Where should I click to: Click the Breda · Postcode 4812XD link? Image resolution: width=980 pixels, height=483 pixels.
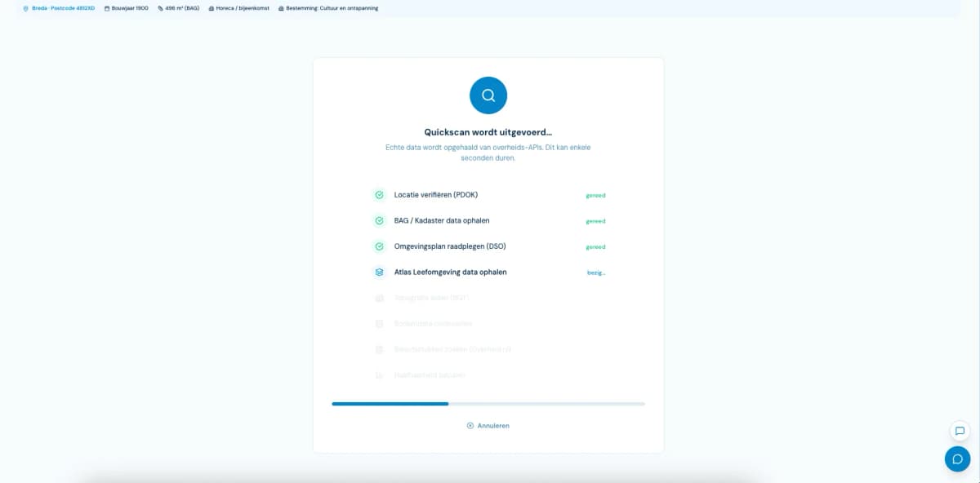click(63, 8)
